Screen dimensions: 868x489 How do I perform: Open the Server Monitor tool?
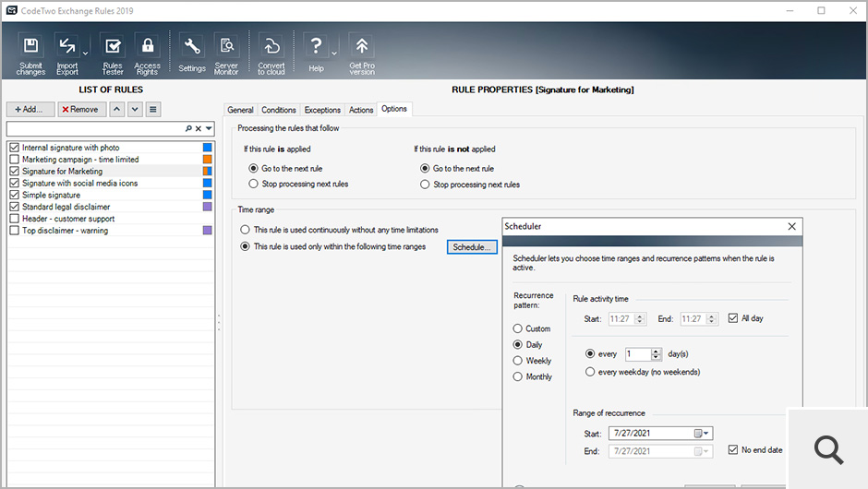point(226,54)
